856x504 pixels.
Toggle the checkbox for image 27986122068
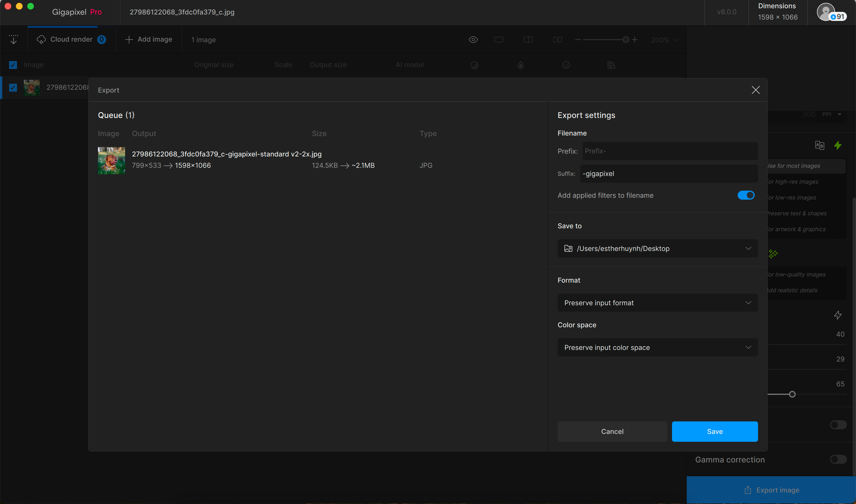tap(13, 87)
